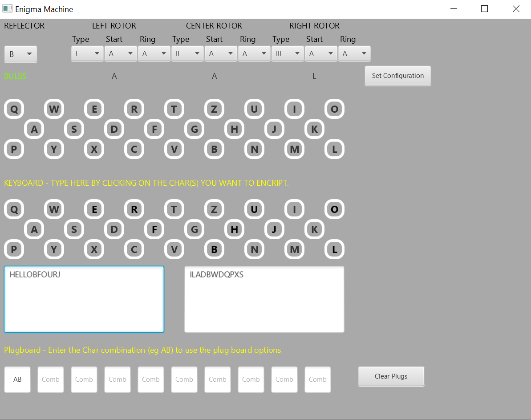This screenshot has width=531, height=420.
Task: Click the T keyboard key
Action: [174, 209]
